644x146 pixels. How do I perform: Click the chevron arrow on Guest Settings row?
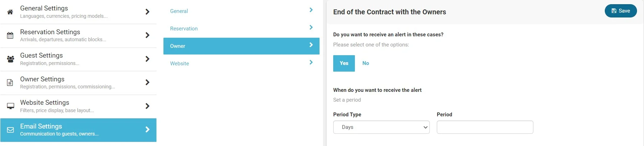point(147,59)
